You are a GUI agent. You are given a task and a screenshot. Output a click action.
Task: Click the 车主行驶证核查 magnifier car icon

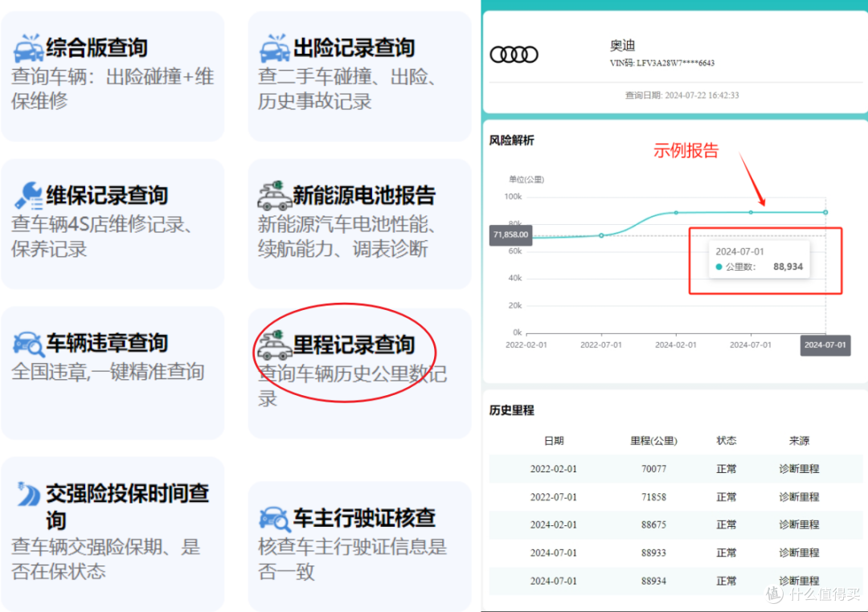point(275,519)
